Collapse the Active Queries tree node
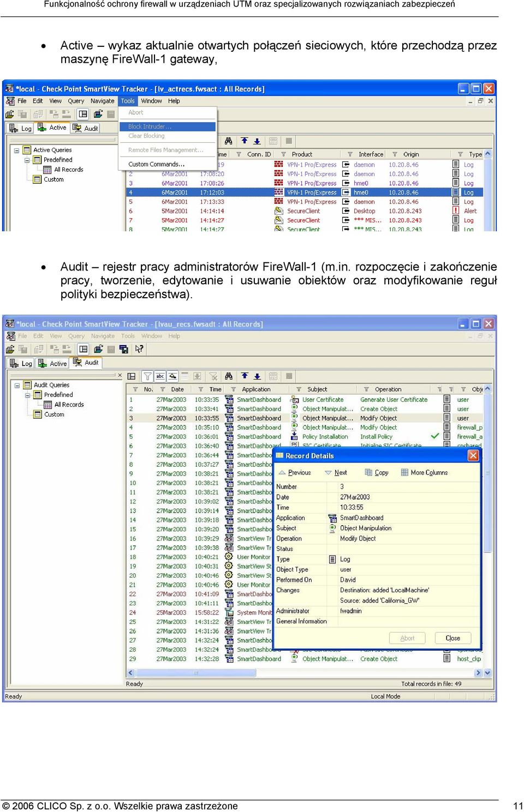Screen dimensions: 524x812 point(17,150)
